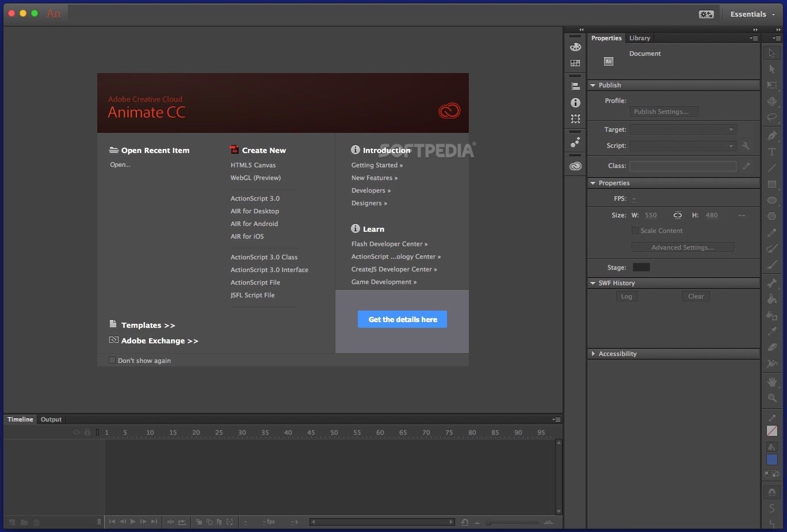Image resolution: width=787 pixels, height=532 pixels.
Task: Create a new HTML5 Canvas document
Action: pyautogui.click(x=253, y=165)
